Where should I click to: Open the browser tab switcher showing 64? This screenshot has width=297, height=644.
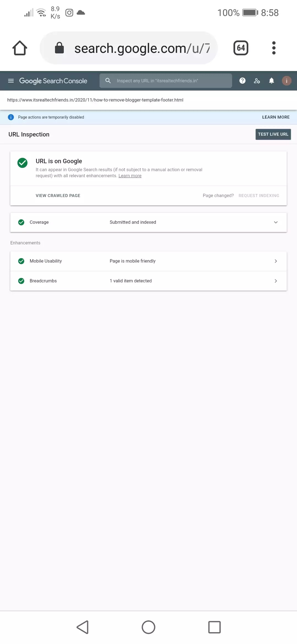tap(241, 48)
